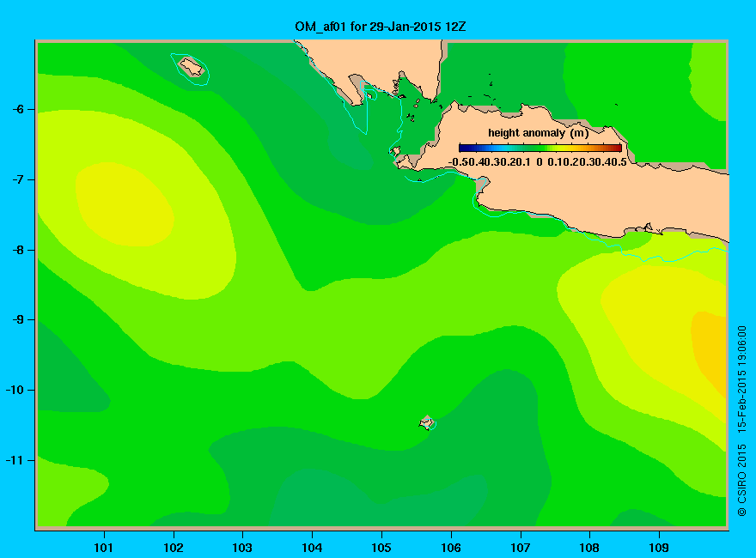The width and height of the screenshot is (756, 558).
Task: Click the small island near 105.7°E, 10.5°S
Action: [427, 422]
